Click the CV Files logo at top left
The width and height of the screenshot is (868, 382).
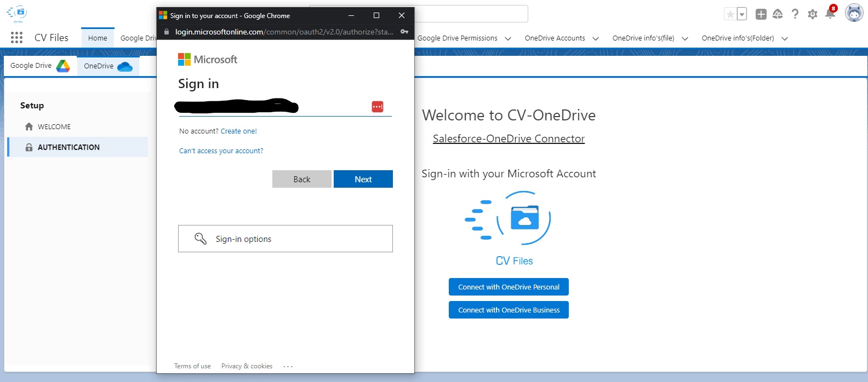pos(17,14)
